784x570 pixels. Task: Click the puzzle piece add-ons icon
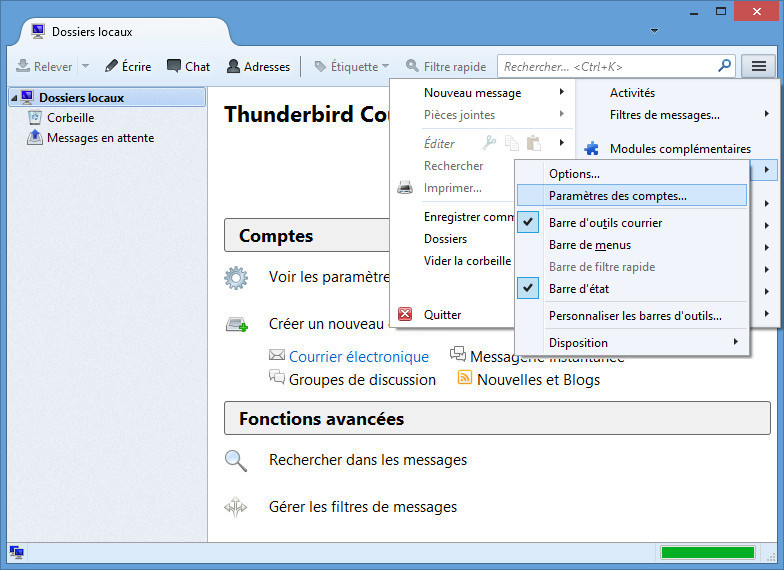pos(592,148)
